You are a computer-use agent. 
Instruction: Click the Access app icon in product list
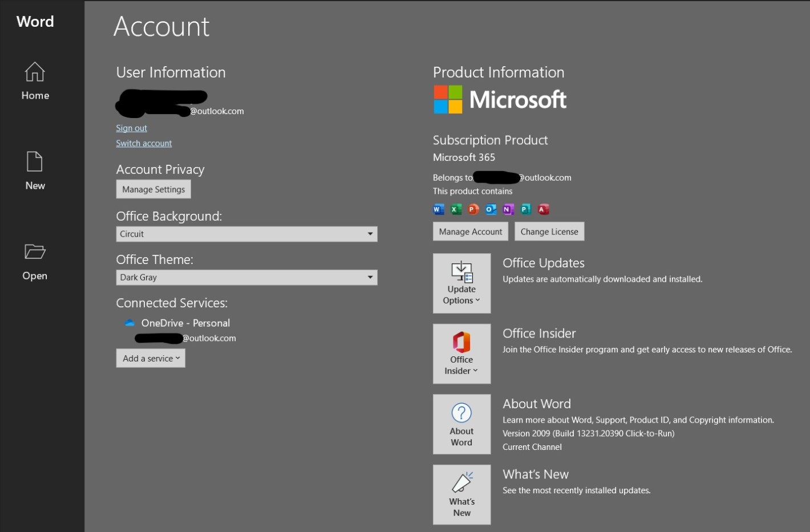click(544, 209)
